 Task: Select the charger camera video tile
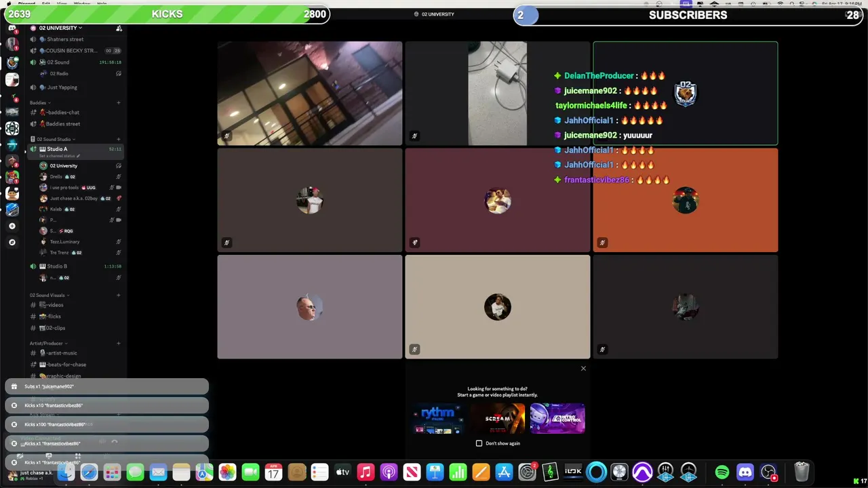point(497,94)
